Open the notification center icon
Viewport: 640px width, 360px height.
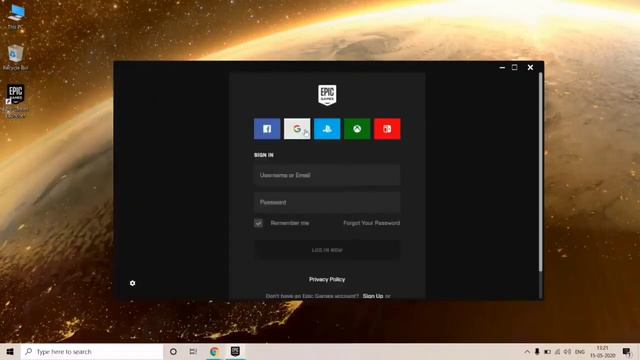627,351
